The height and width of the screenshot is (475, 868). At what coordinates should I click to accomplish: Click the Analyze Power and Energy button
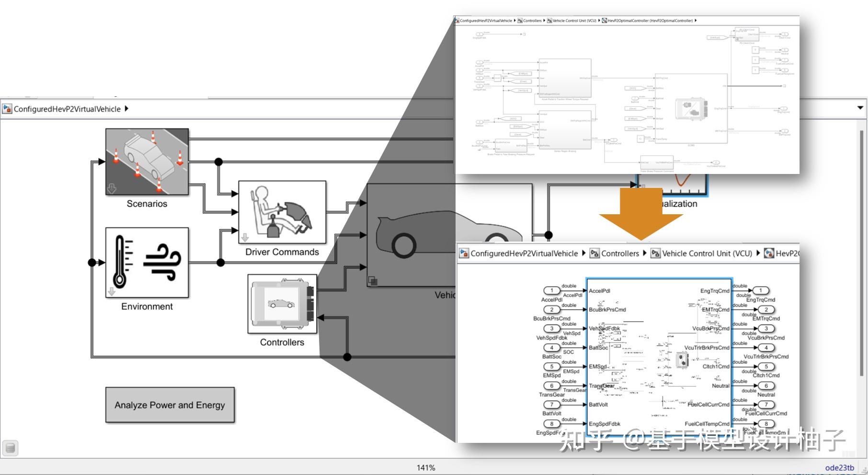pos(169,405)
